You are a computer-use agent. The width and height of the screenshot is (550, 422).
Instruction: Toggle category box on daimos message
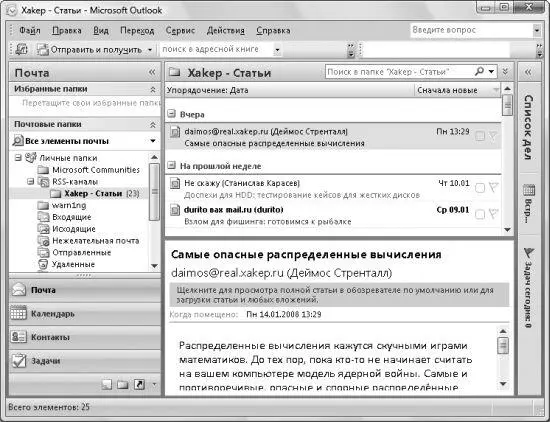pyautogui.click(x=479, y=136)
